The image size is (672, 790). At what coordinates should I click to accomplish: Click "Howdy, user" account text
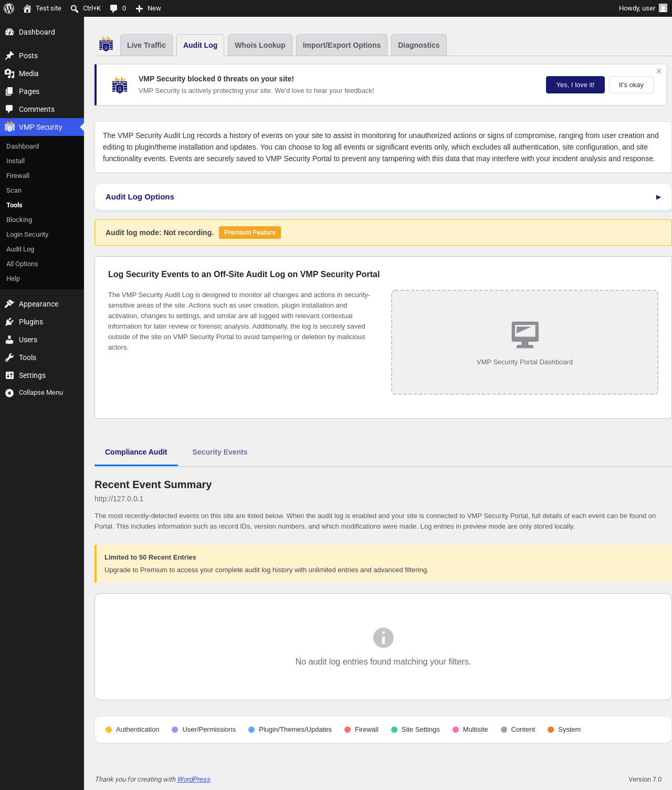click(x=637, y=8)
